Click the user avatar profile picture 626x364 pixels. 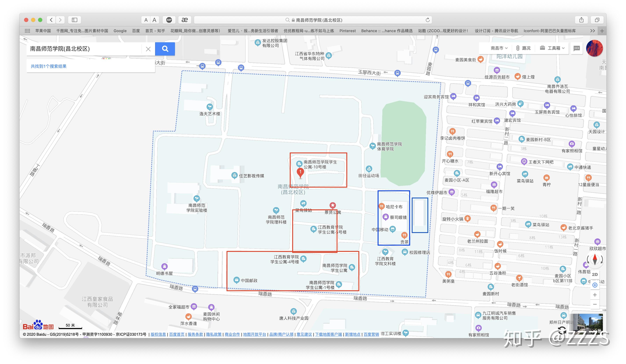pos(594,48)
